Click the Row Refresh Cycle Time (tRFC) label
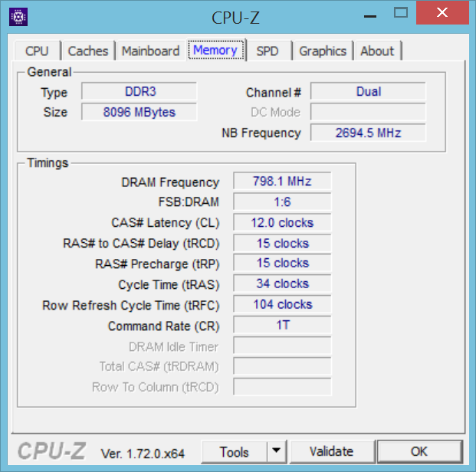The image size is (476, 472). point(131,306)
